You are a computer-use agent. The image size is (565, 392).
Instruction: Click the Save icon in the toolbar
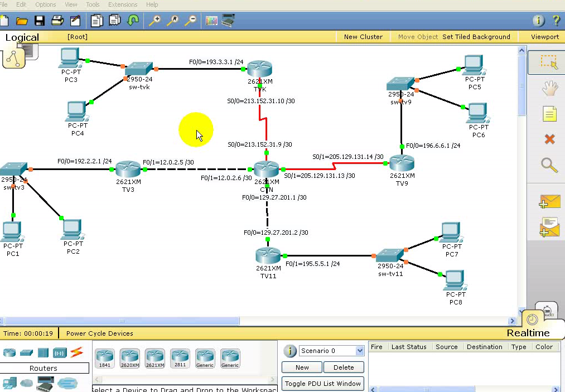[x=40, y=20]
